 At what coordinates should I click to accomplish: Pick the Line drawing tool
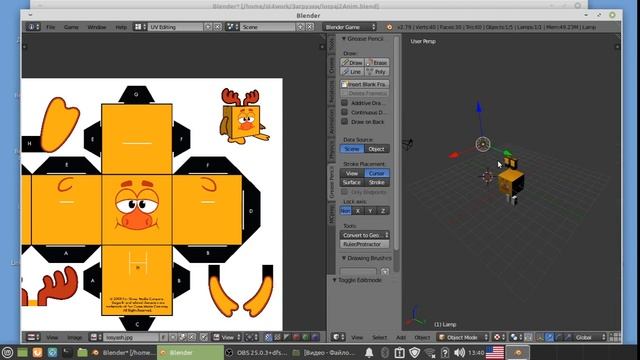click(352, 71)
